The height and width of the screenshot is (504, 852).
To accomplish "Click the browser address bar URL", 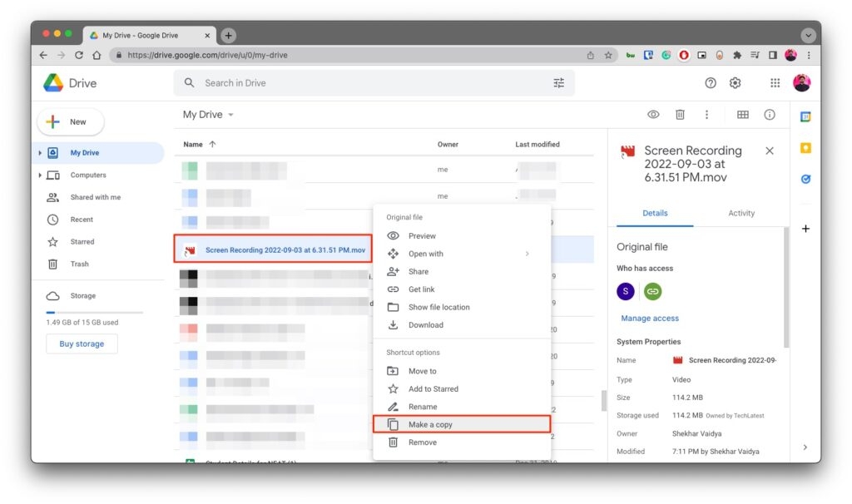I will [x=207, y=55].
